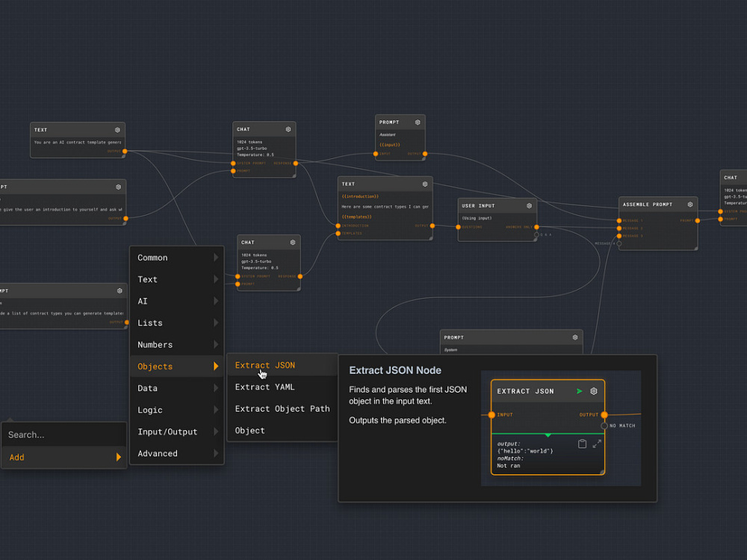This screenshot has height=560, width=747.
Task: Click System Prompt input port on upper CHAT node
Action: pos(233,164)
